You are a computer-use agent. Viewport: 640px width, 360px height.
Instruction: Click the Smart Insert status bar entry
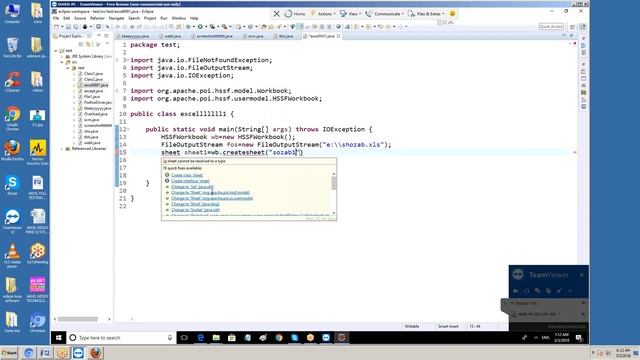448,326
